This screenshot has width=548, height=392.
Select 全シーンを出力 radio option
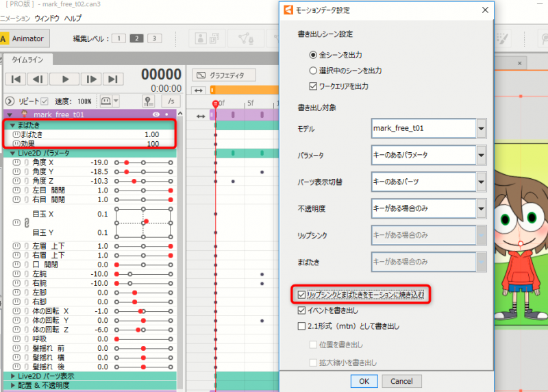314,55
